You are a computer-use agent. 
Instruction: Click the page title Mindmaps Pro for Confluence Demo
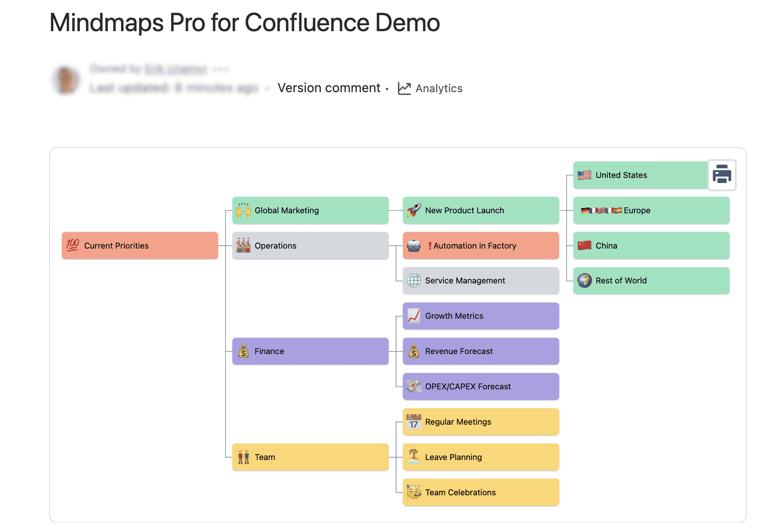[x=245, y=22]
